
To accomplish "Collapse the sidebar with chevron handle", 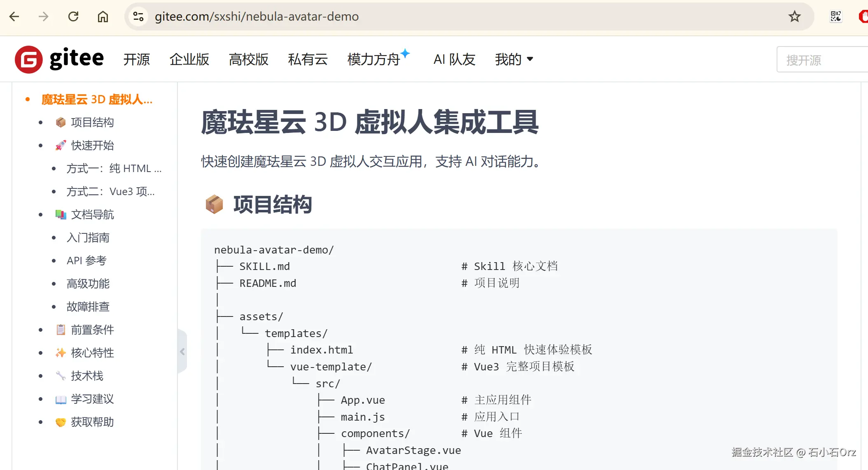I will pos(182,351).
